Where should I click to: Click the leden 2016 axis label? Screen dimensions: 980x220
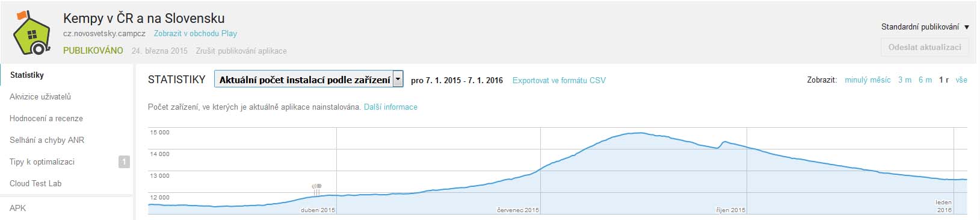click(x=944, y=207)
